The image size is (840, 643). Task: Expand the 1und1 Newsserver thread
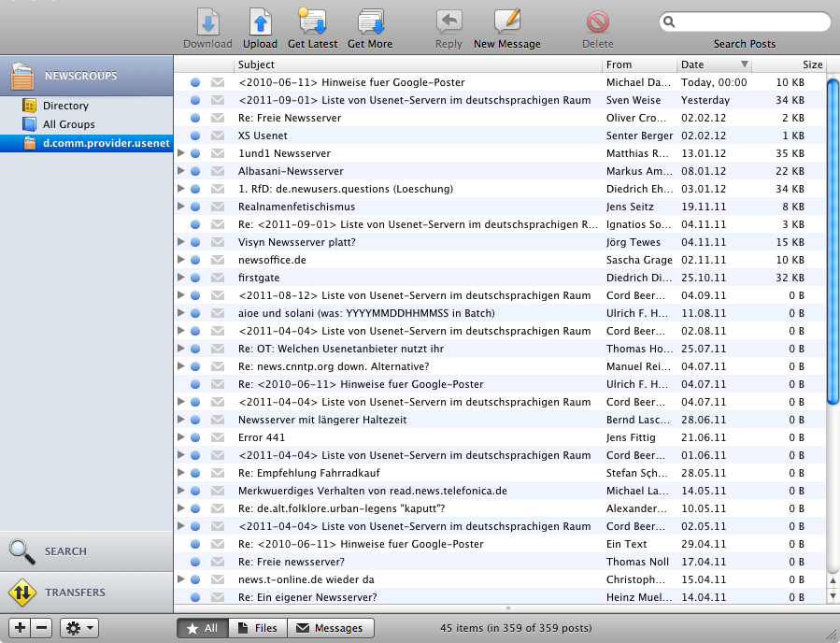pos(181,153)
